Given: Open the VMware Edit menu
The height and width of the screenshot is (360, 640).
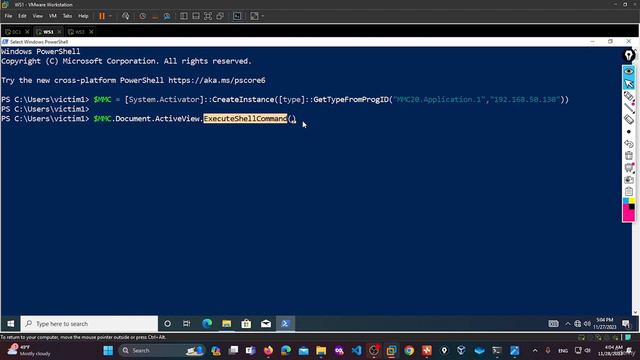Looking at the screenshot, I should 22,16.
